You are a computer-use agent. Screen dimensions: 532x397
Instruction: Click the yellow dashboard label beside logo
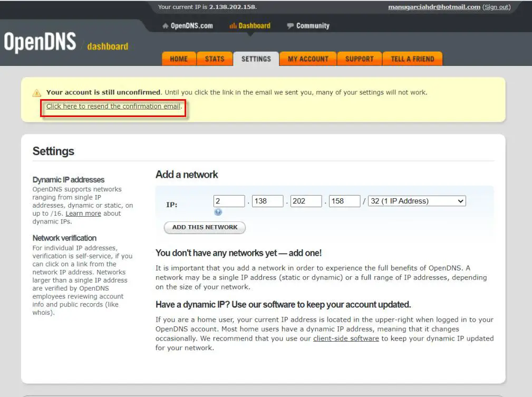click(x=108, y=46)
